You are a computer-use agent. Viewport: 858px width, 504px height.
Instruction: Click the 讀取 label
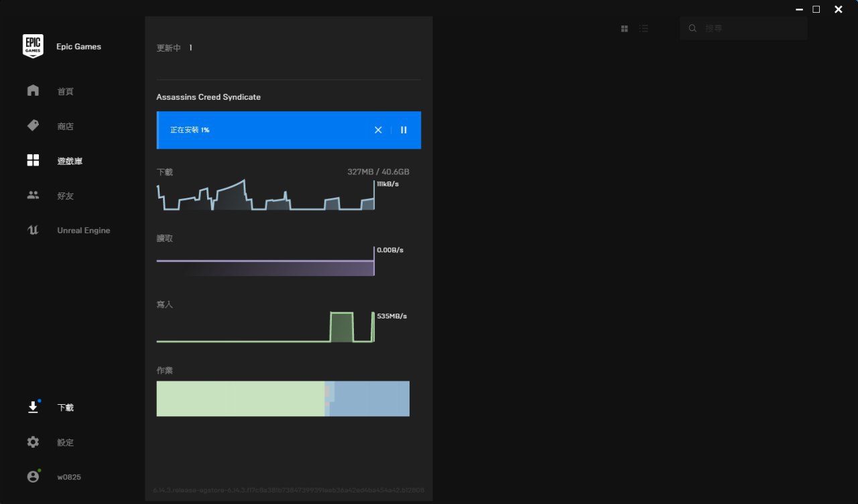[165, 239]
